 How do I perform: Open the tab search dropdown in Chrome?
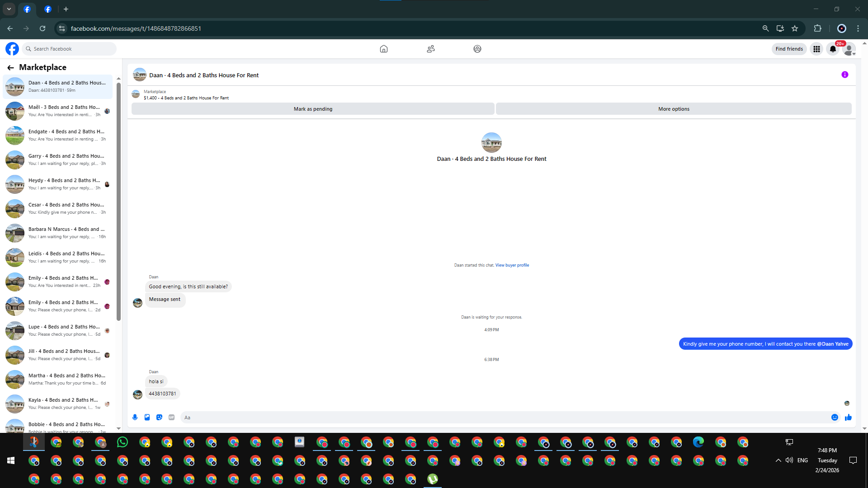tap(9, 9)
